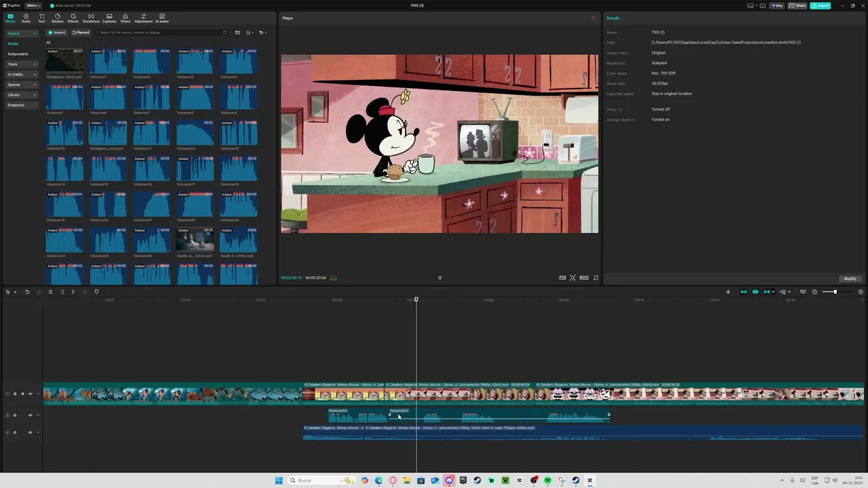Toggle auto snapping in timeline
Screen dimensions: 868x488
755,291
